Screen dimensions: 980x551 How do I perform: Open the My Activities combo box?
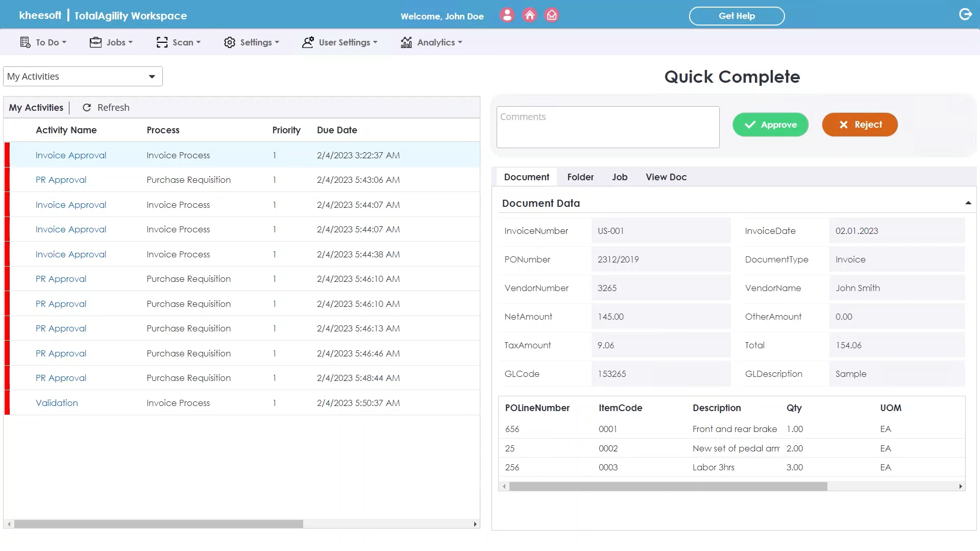point(83,77)
